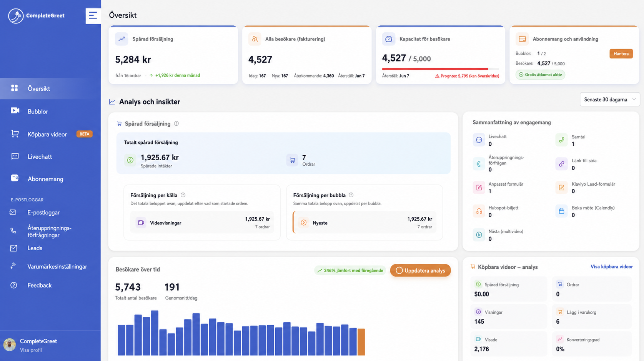This screenshot has height=361, width=644.
Task: Click the Totalt antal besökare value 5,743
Action: (x=128, y=287)
